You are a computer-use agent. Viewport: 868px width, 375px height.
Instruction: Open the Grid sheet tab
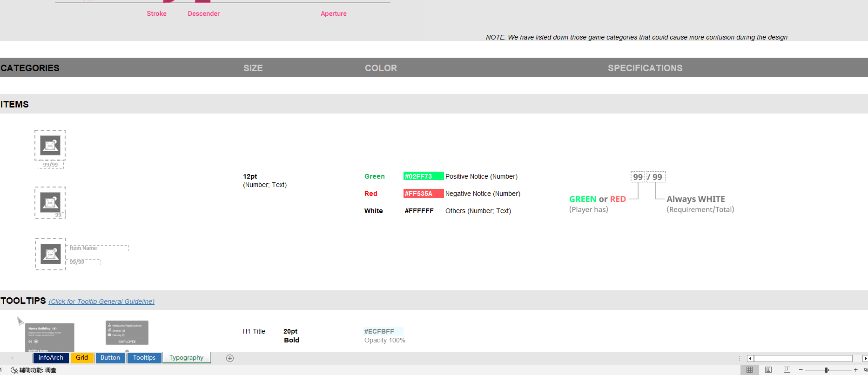pos(82,358)
